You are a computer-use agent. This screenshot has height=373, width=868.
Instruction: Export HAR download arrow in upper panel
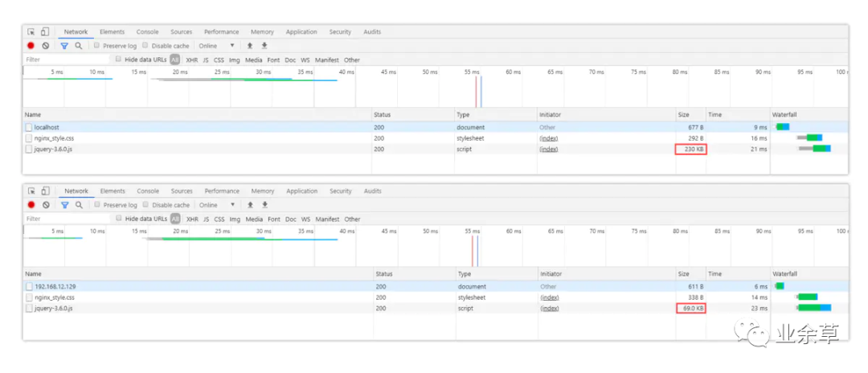click(264, 46)
